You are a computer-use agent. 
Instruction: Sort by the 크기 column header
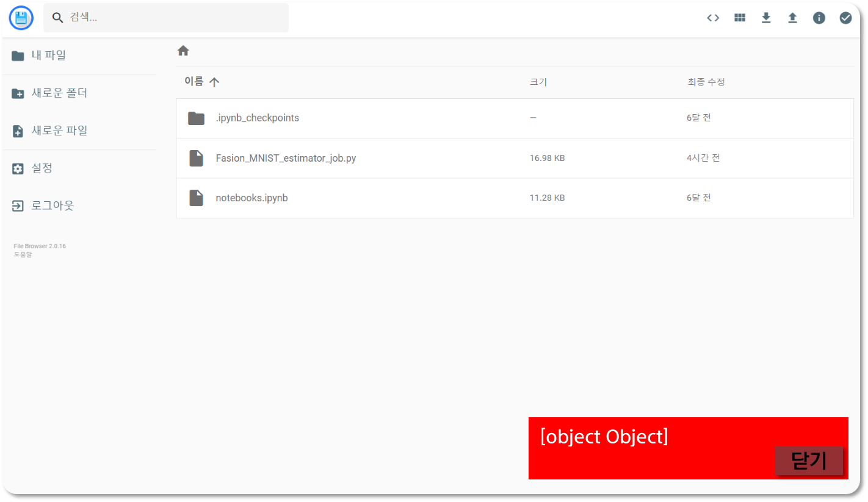(538, 82)
